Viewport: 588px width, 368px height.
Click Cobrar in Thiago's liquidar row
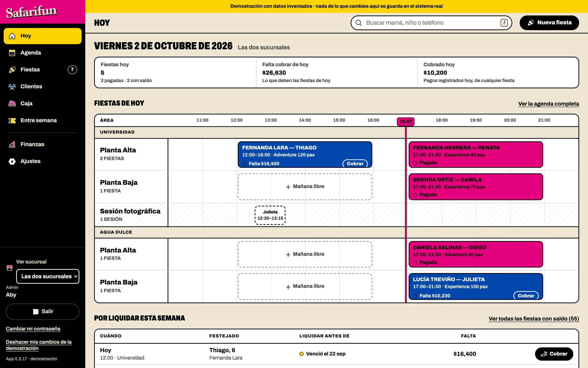click(554, 354)
